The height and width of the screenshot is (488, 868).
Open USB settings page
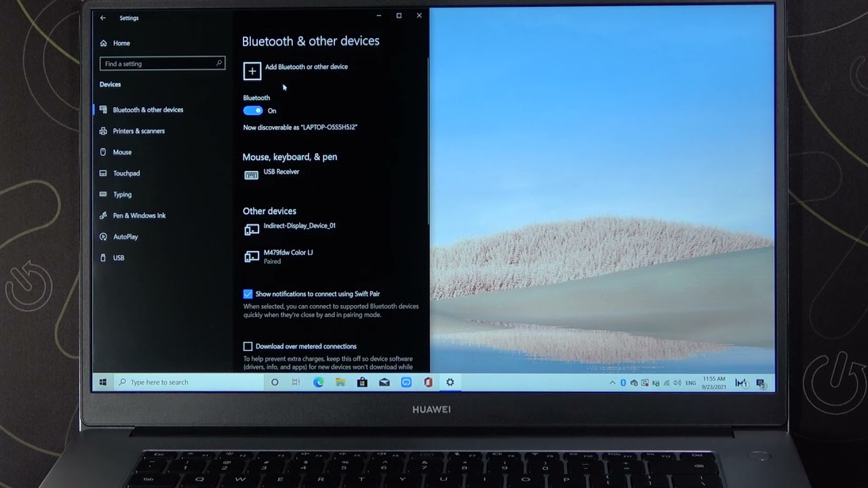[x=118, y=258]
